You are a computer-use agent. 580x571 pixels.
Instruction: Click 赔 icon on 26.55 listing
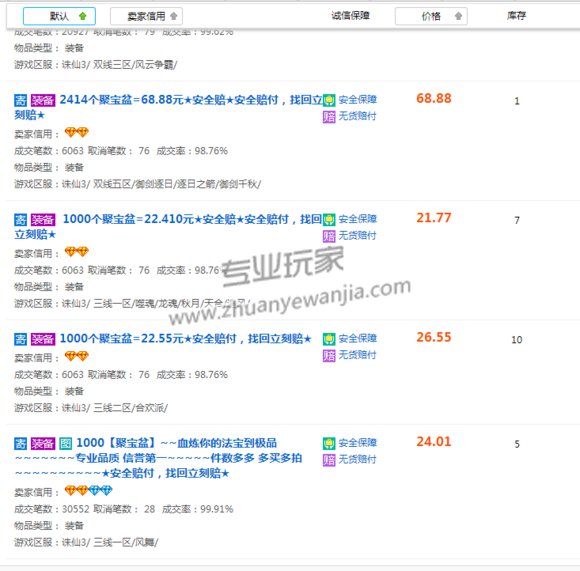(329, 355)
